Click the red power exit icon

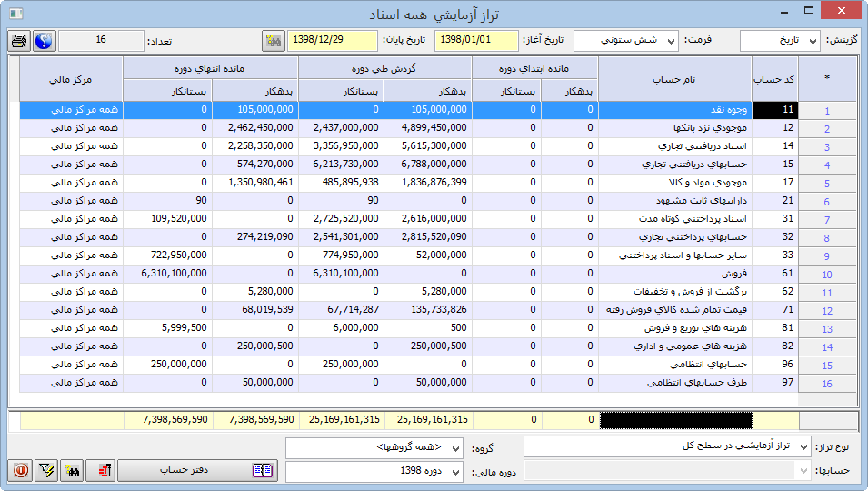pos(20,471)
